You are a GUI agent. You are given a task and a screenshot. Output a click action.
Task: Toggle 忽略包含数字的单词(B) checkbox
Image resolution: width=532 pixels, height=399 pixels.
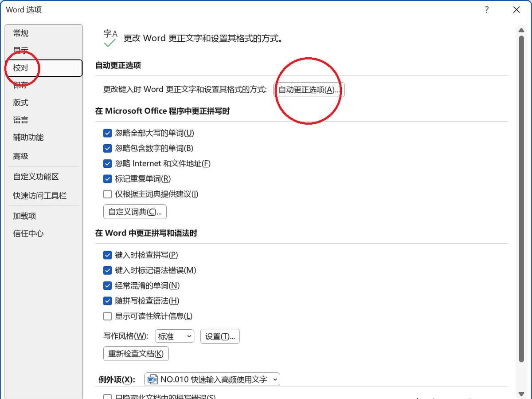(107, 148)
